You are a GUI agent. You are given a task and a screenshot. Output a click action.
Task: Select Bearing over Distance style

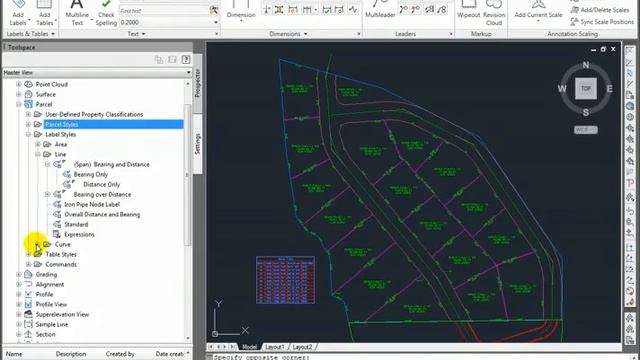[x=102, y=194]
